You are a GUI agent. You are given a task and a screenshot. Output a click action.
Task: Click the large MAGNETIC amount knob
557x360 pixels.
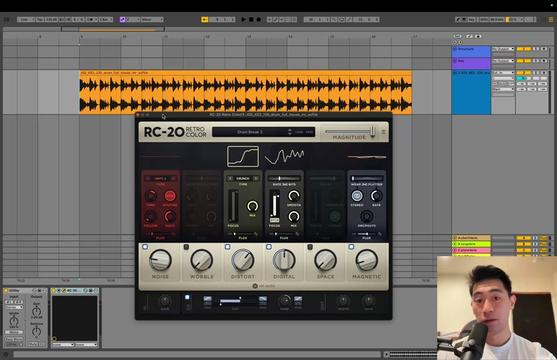(367, 260)
